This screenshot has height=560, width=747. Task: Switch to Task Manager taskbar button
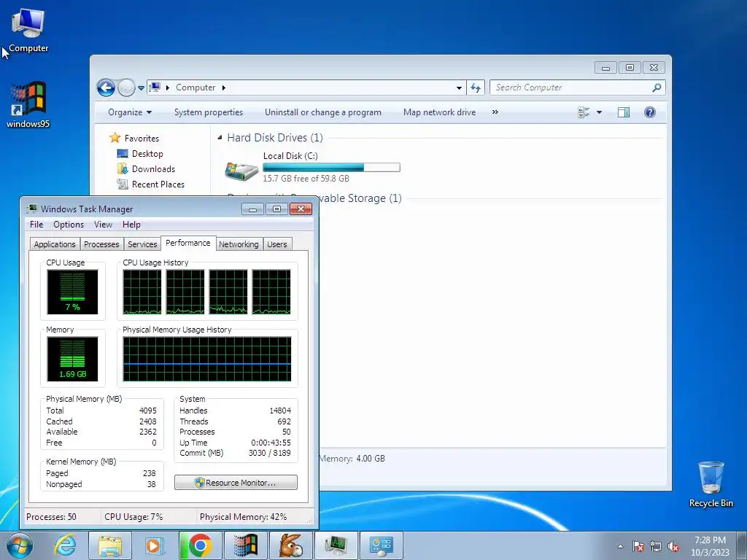336,545
